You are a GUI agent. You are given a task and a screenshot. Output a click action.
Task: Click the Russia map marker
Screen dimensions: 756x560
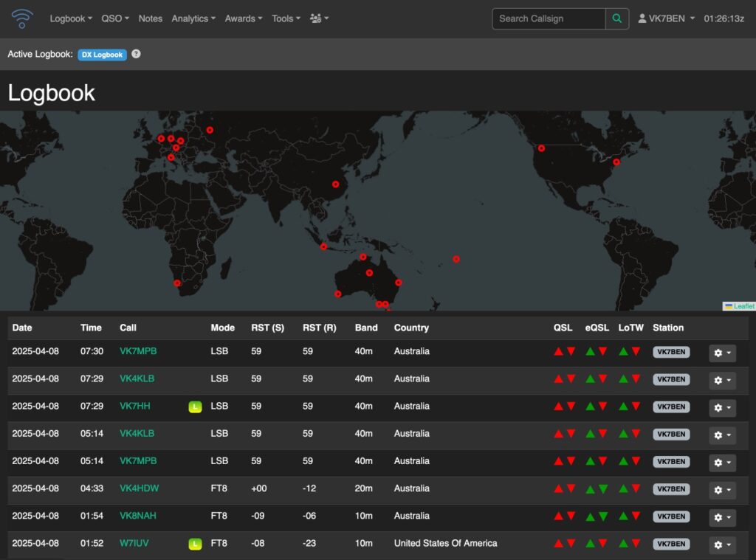click(x=210, y=130)
